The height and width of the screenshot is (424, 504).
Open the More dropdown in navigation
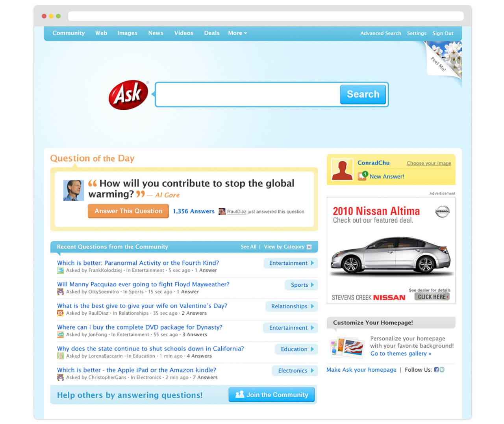(x=237, y=33)
